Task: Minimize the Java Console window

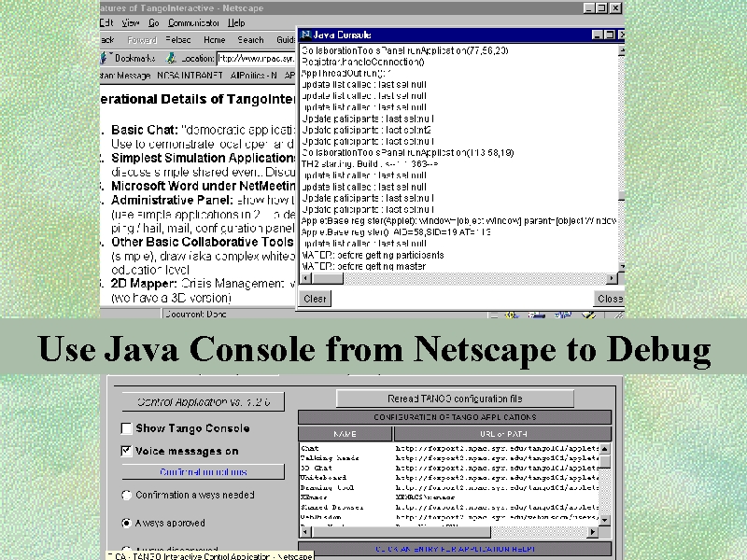Action: [x=598, y=35]
